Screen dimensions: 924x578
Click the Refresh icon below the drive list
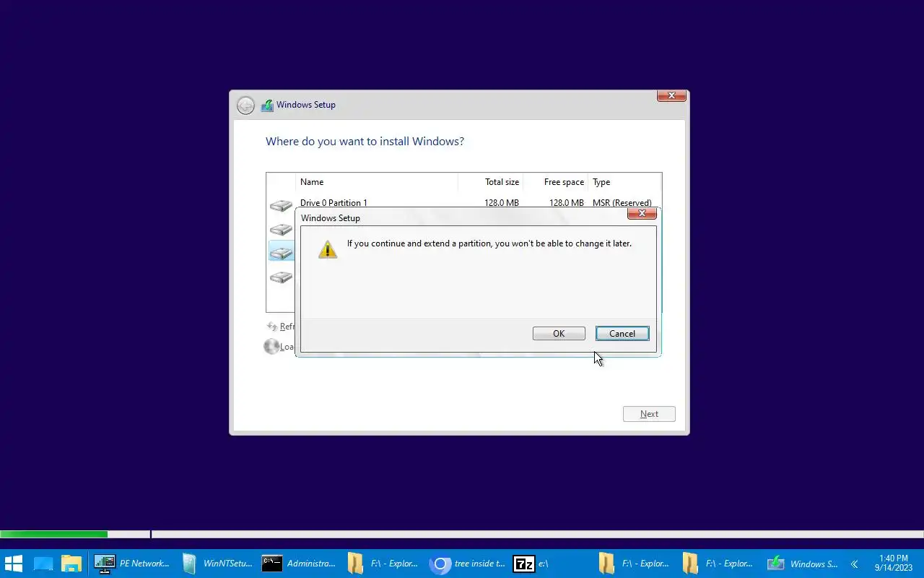[x=271, y=327]
